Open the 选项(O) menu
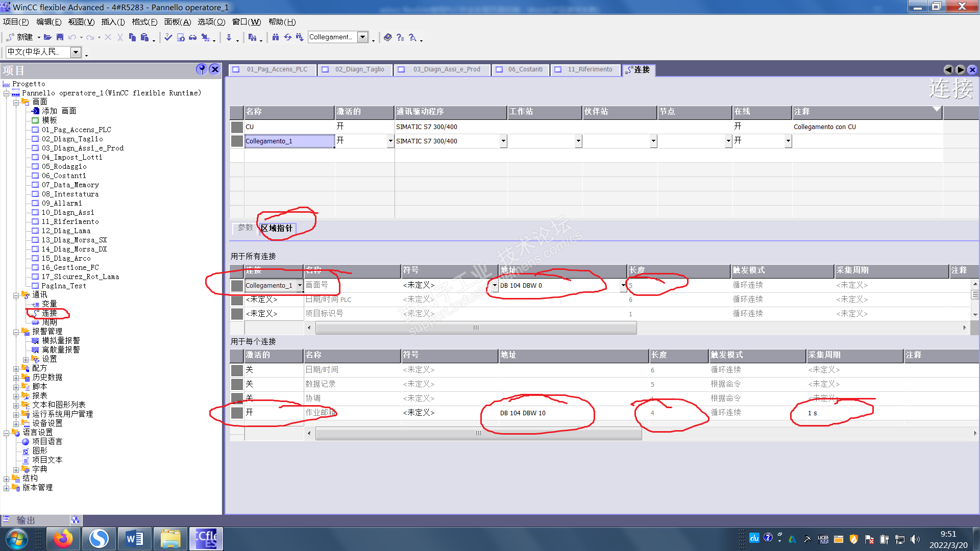This screenshot has height=551, width=980. [211, 22]
